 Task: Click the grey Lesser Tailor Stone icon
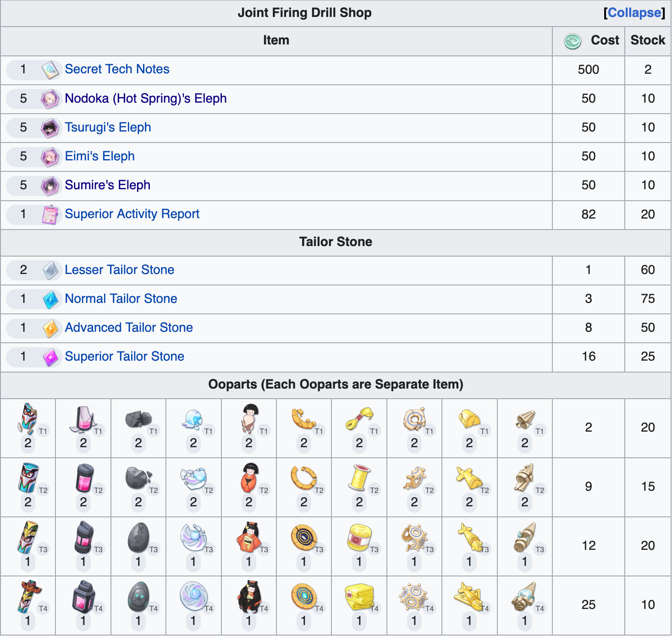(x=50, y=270)
